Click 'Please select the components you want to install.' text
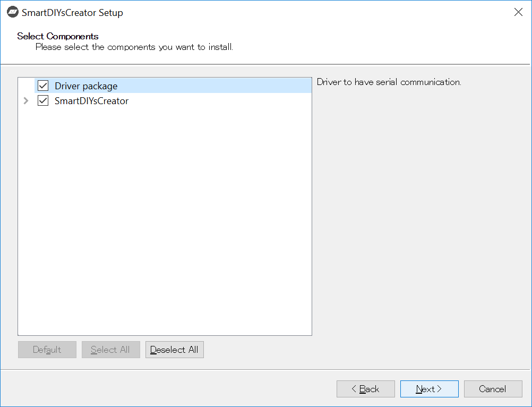This screenshot has width=532, height=407. [134, 47]
